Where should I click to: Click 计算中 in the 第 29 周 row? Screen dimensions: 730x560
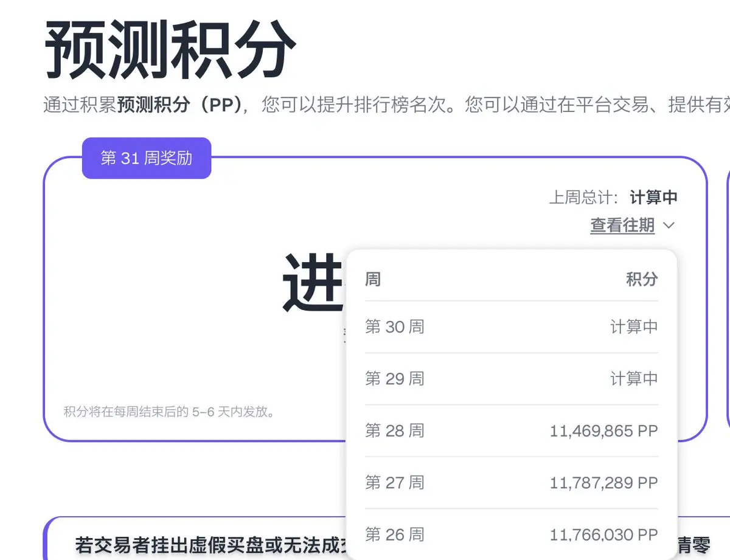[x=634, y=379]
